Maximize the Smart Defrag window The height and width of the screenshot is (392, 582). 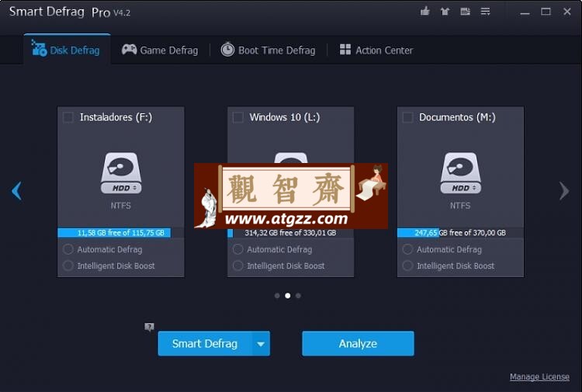tap(546, 12)
